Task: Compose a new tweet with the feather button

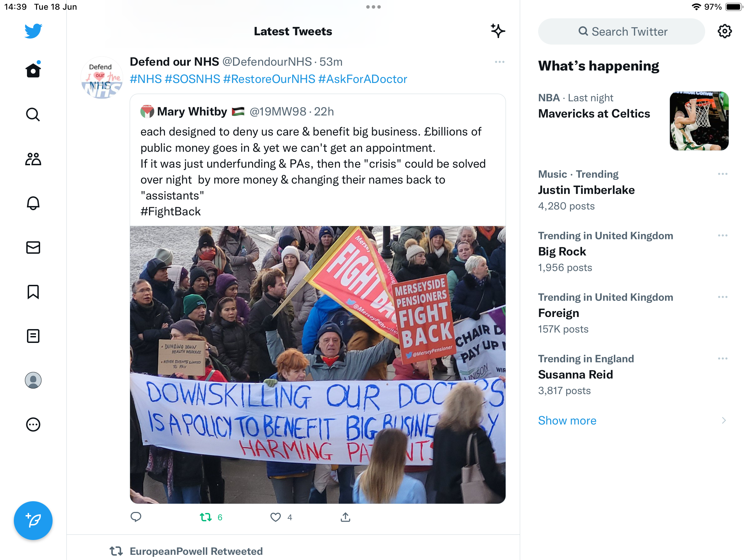Action: coord(33,521)
